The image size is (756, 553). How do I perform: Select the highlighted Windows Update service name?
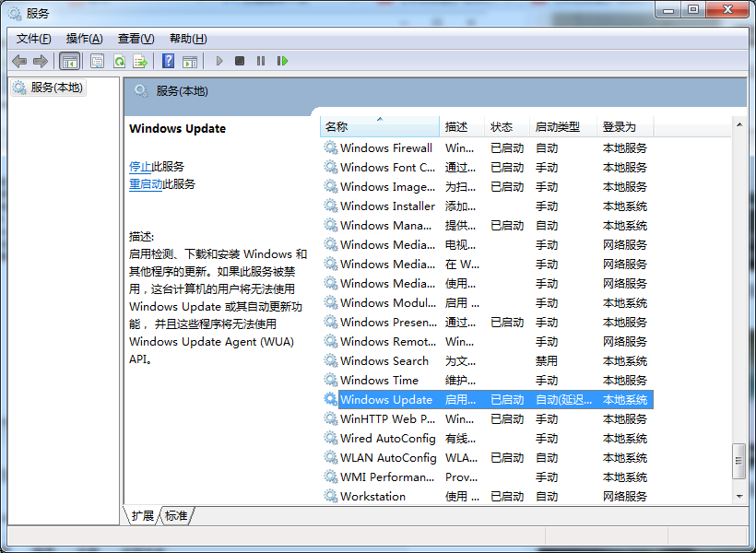(x=386, y=400)
